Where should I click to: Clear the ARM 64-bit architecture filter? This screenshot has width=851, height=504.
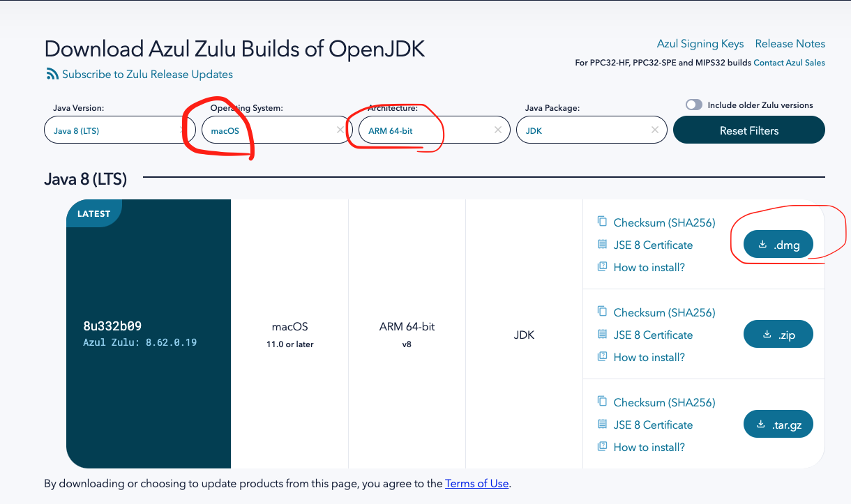497,130
